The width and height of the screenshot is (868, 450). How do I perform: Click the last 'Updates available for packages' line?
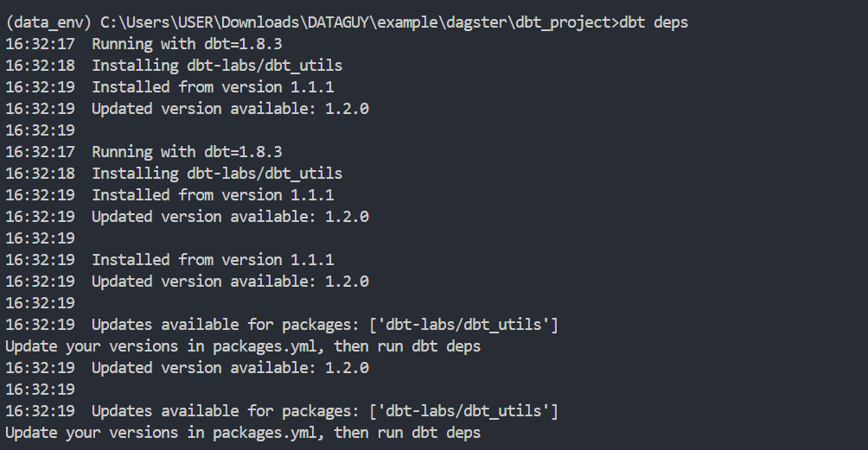click(324, 411)
